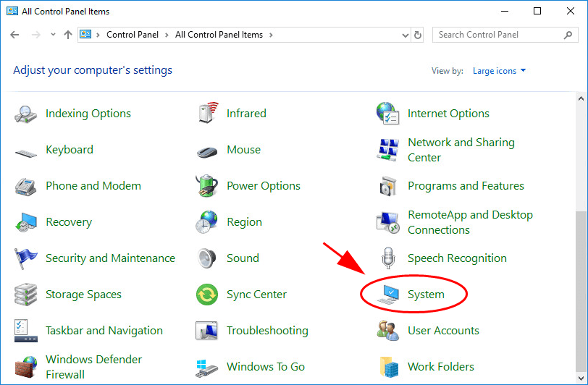588x385 pixels.
Task: Expand the chevron after All Control Panel Items
Action: (271, 35)
